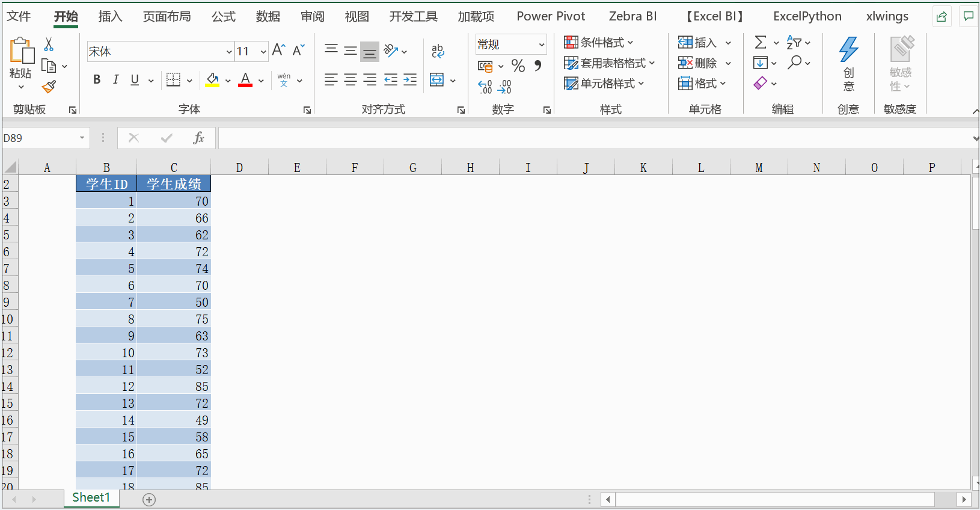Apply percent style

(x=518, y=66)
